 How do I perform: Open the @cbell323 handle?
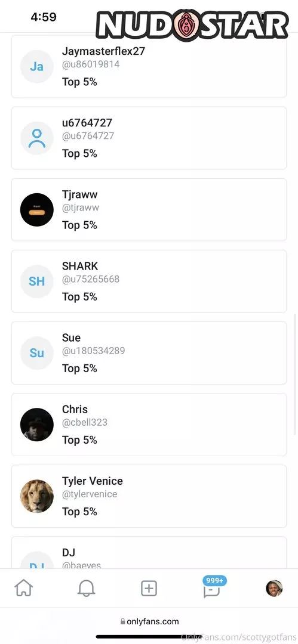85,422
